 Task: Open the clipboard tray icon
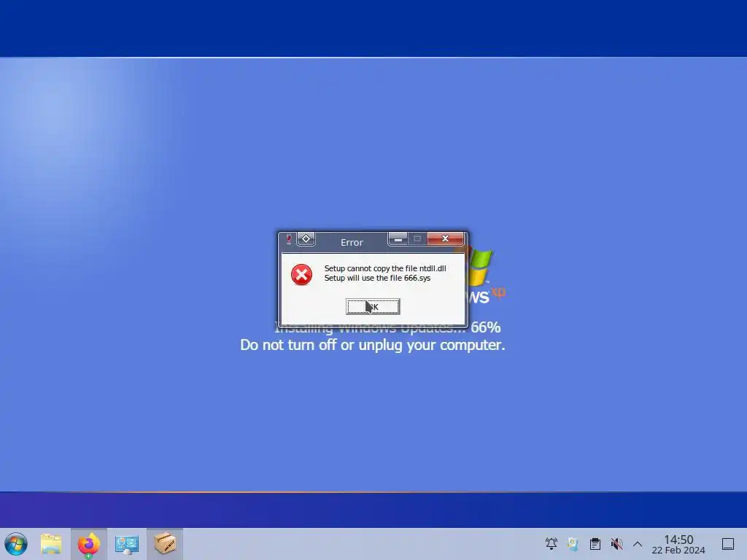click(595, 544)
